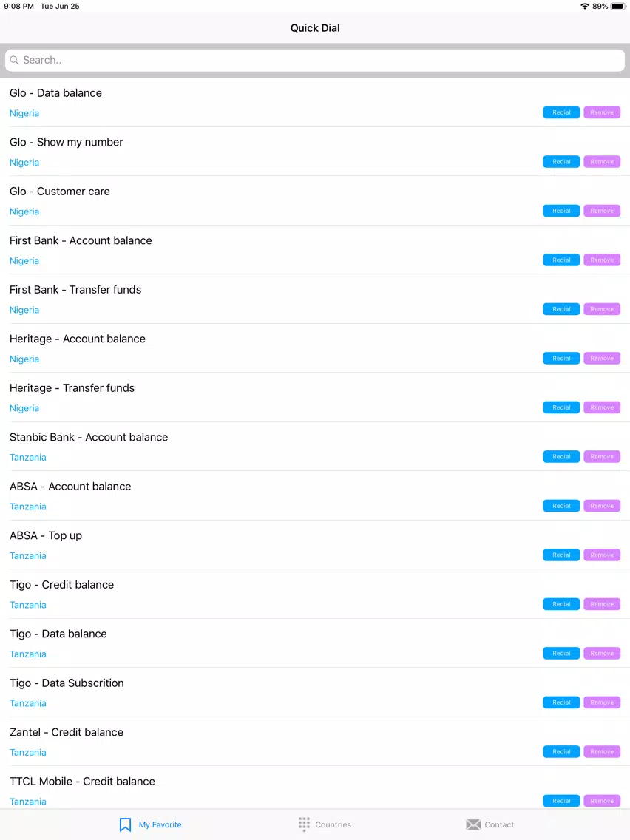
Task: Tap the battery icon in status bar
Action: pos(617,7)
